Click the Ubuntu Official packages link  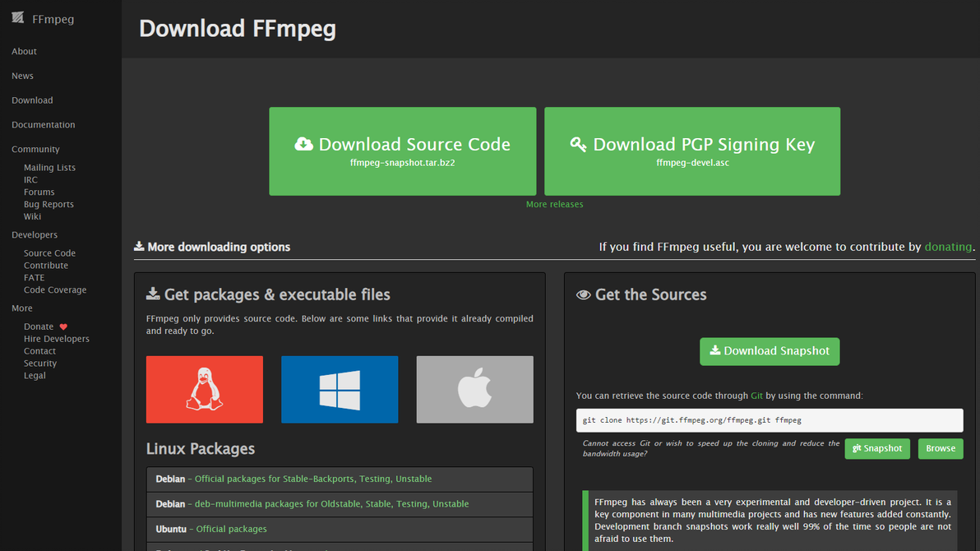pos(231,529)
